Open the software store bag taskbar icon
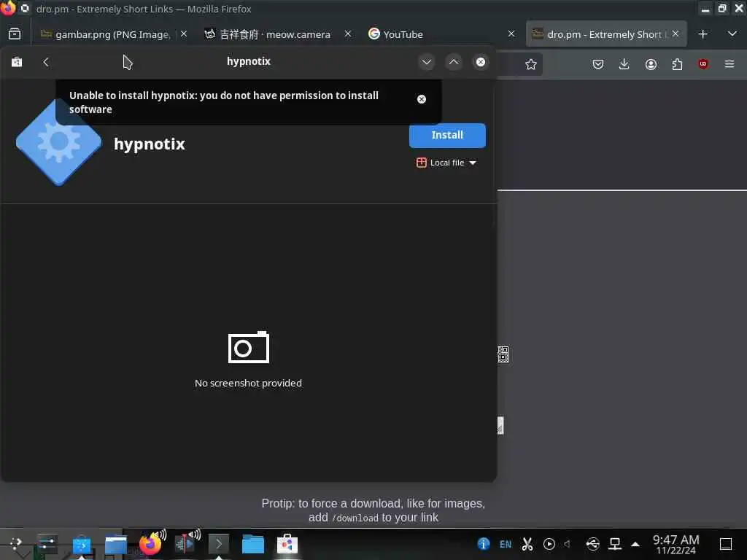 pos(287,544)
